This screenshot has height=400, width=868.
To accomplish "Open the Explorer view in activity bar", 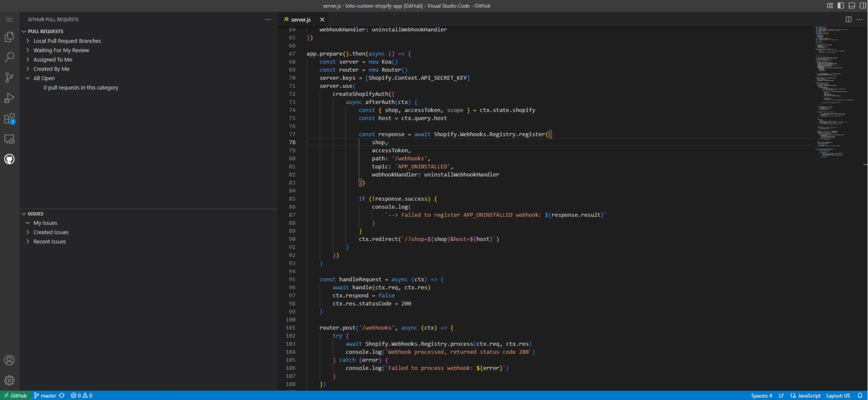I will 9,37.
